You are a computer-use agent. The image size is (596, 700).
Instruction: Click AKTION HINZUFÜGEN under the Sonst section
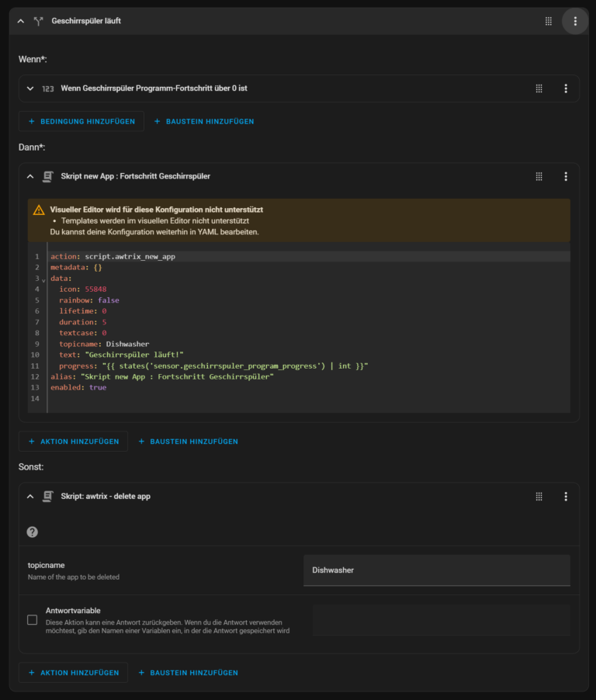tap(73, 672)
